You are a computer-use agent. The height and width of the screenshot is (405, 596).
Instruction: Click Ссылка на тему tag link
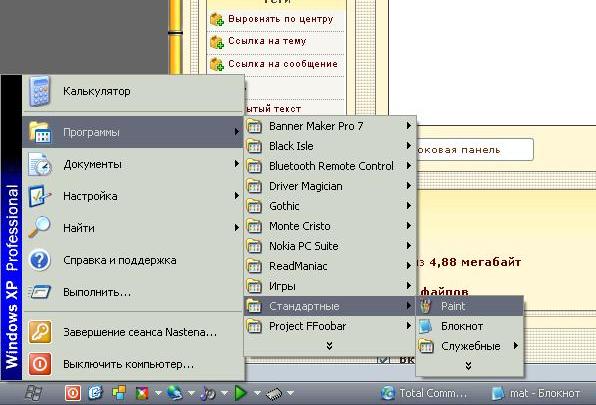267,41
